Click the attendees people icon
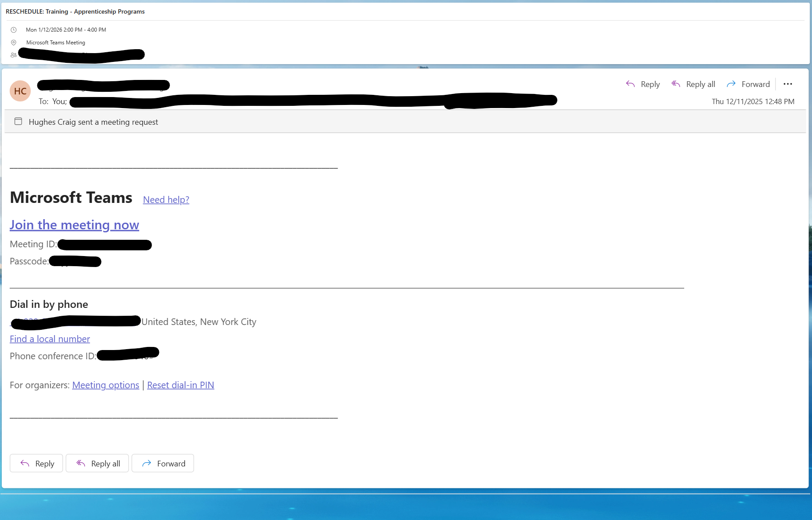Image resolution: width=812 pixels, height=520 pixels. 14,54
